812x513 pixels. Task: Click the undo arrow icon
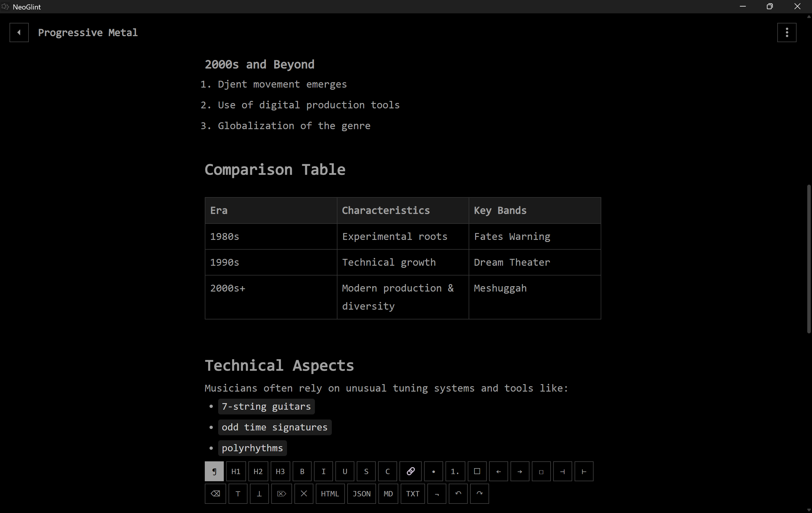pyautogui.click(x=458, y=493)
